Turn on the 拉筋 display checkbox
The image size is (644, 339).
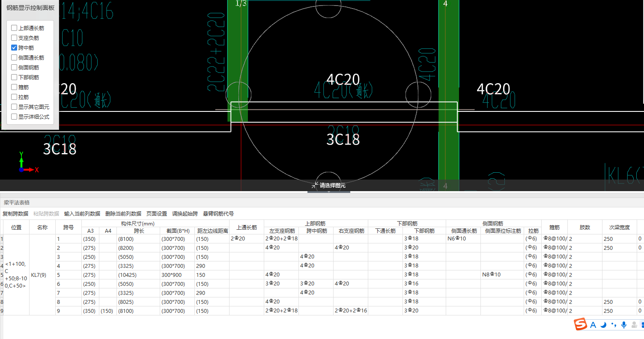coord(14,97)
